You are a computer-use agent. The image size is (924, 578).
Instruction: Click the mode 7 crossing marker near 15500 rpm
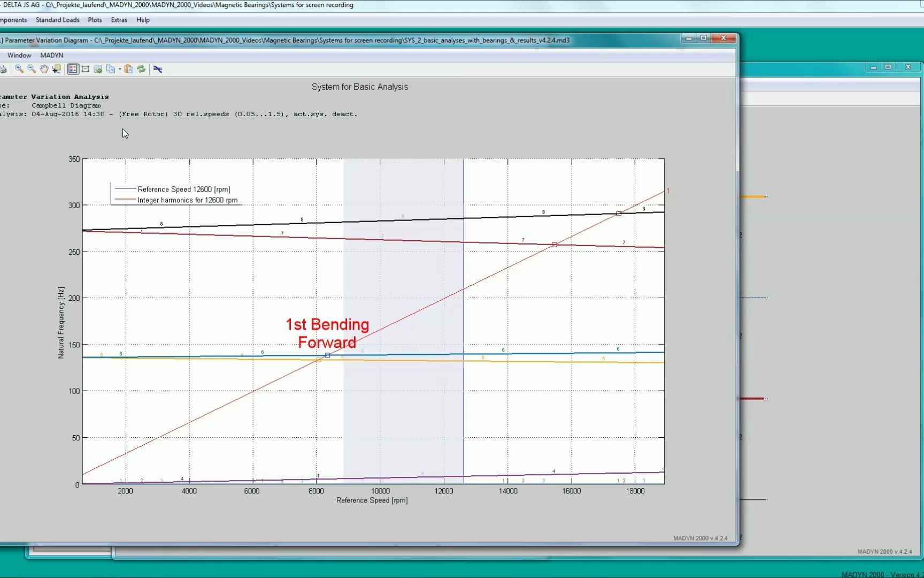coord(555,245)
